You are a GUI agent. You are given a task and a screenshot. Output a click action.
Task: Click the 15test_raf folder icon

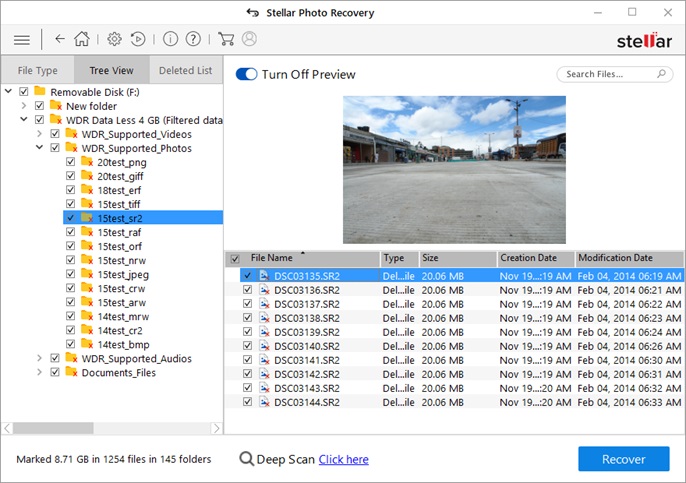[87, 232]
